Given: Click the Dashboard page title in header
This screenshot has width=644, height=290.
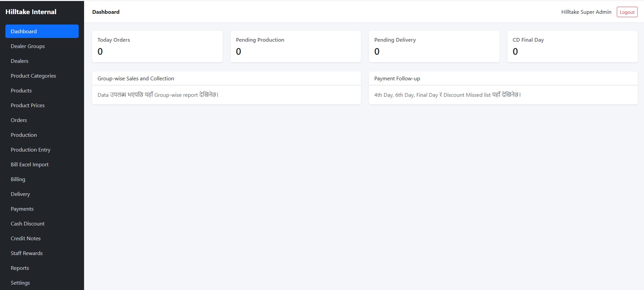Looking at the screenshot, I should [x=106, y=12].
